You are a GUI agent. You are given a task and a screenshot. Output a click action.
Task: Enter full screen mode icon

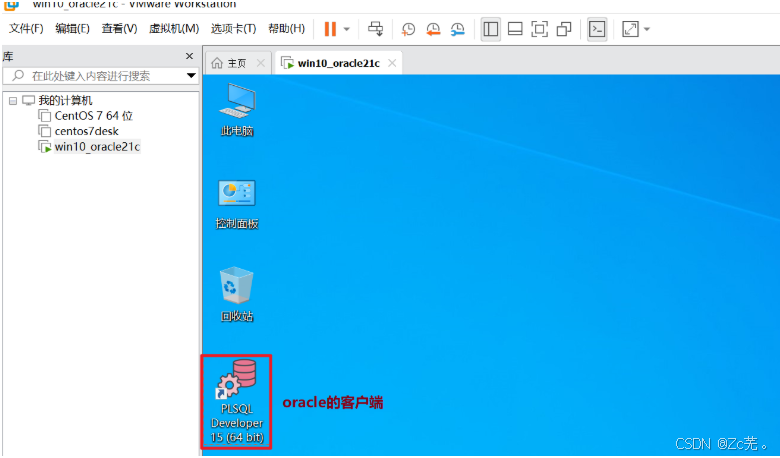tap(539, 29)
